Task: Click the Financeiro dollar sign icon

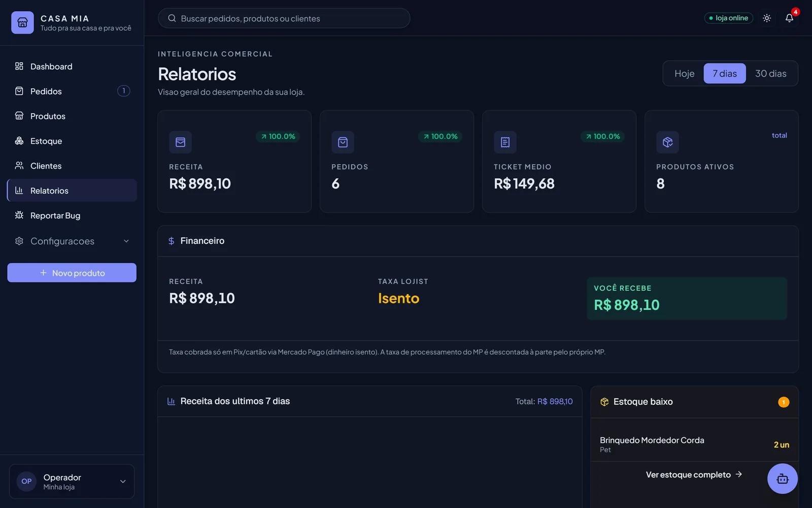Action: [172, 241]
